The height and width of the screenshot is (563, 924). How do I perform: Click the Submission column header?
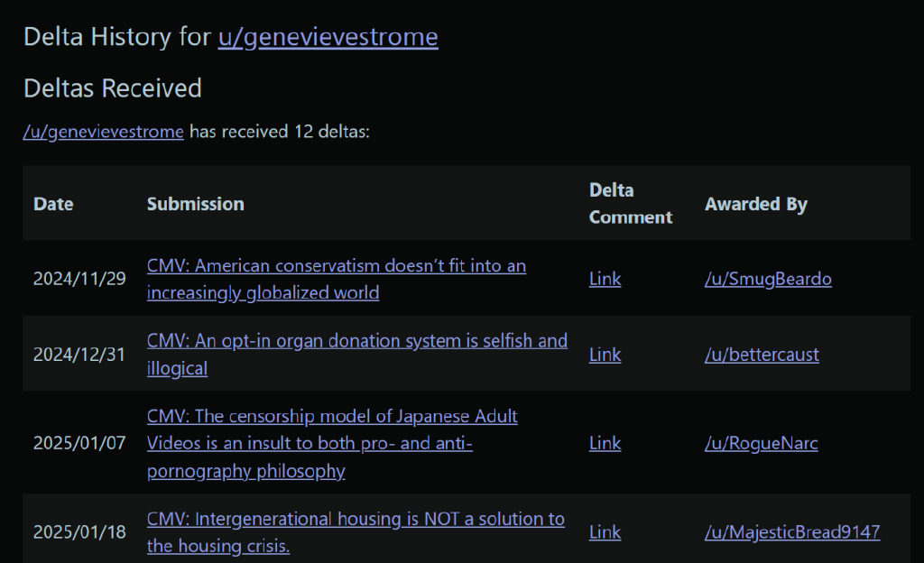(195, 204)
